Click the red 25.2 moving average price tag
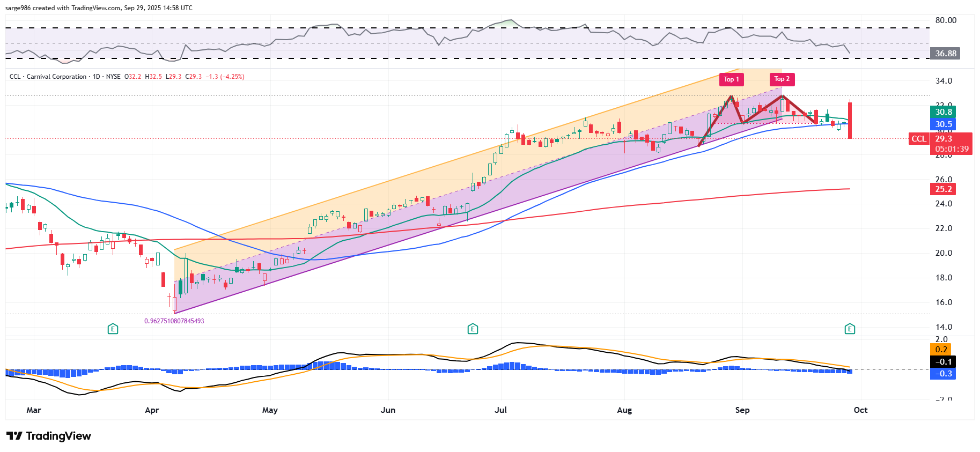980x452 pixels. (x=944, y=189)
